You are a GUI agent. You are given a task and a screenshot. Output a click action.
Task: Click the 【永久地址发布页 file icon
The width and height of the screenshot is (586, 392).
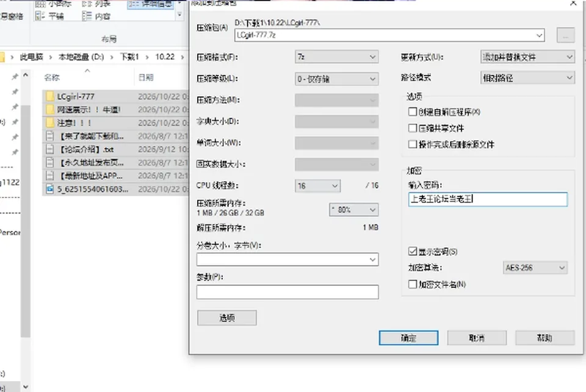click(49, 162)
